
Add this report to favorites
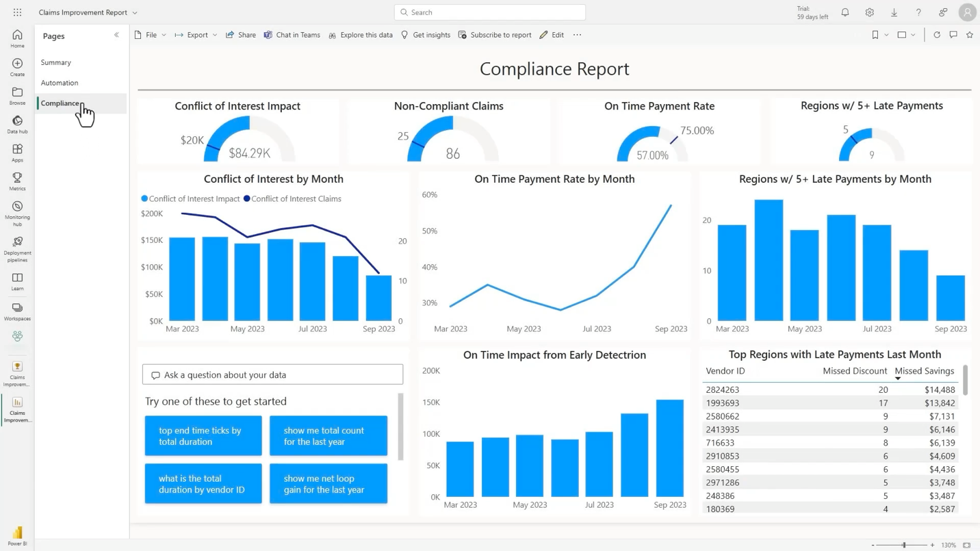pyautogui.click(x=970, y=34)
